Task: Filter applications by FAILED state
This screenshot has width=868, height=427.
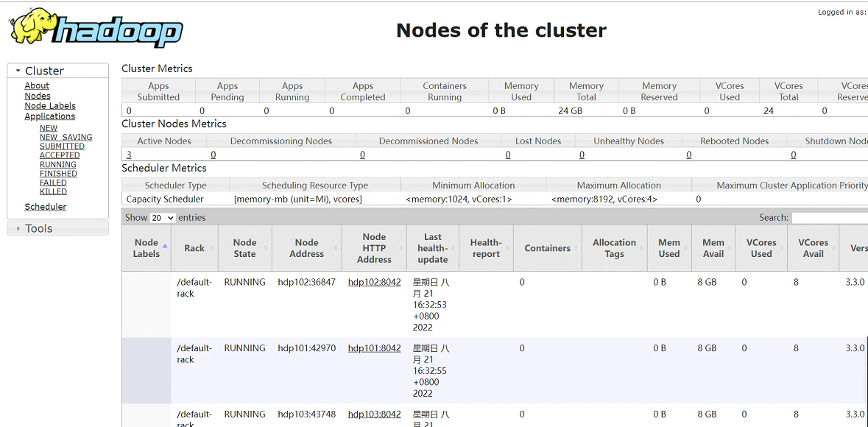Action: [x=53, y=182]
